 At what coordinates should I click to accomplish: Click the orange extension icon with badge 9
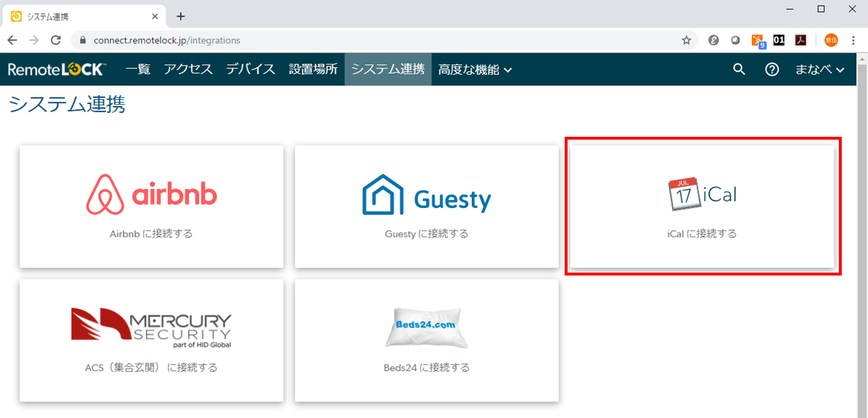click(x=758, y=41)
